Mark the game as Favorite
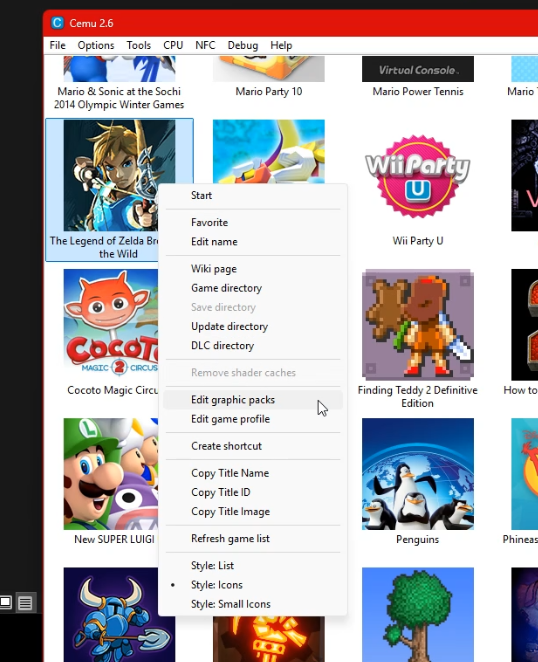Screen dimensions: 538x662 253,222
